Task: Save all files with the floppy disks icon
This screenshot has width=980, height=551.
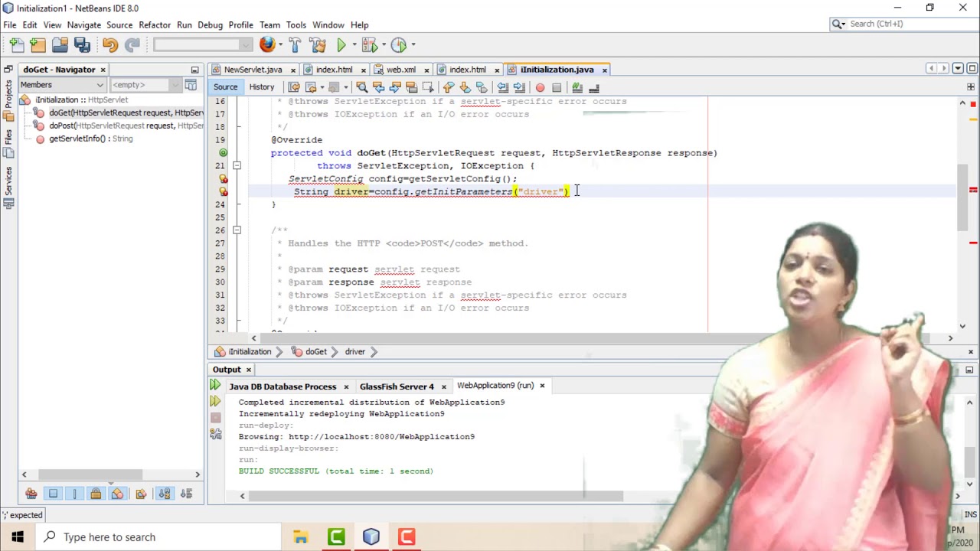Action: click(x=82, y=45)
